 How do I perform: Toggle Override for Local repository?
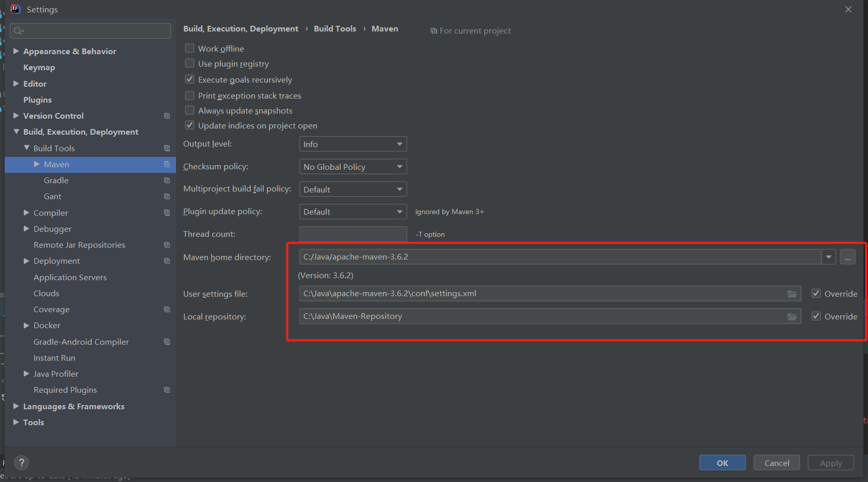point(816,316)
